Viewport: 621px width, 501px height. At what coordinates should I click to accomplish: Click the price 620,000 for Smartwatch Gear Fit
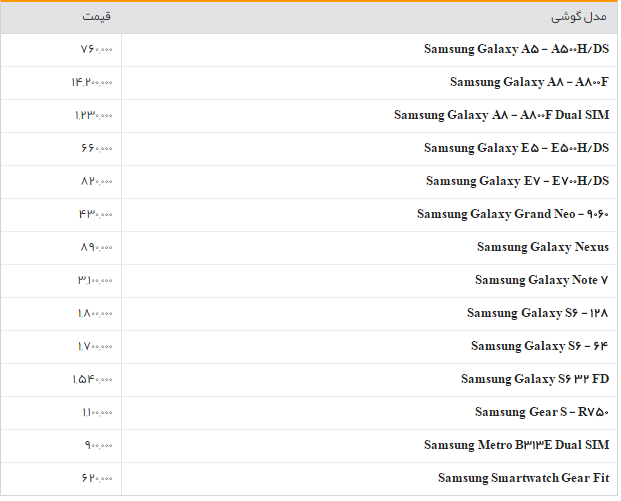click(x=97, y=478)
